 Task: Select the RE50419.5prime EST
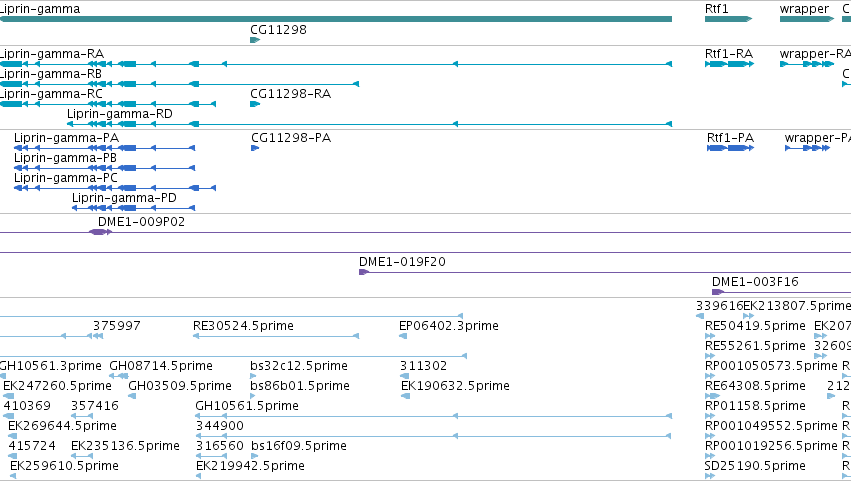point(710,336)
